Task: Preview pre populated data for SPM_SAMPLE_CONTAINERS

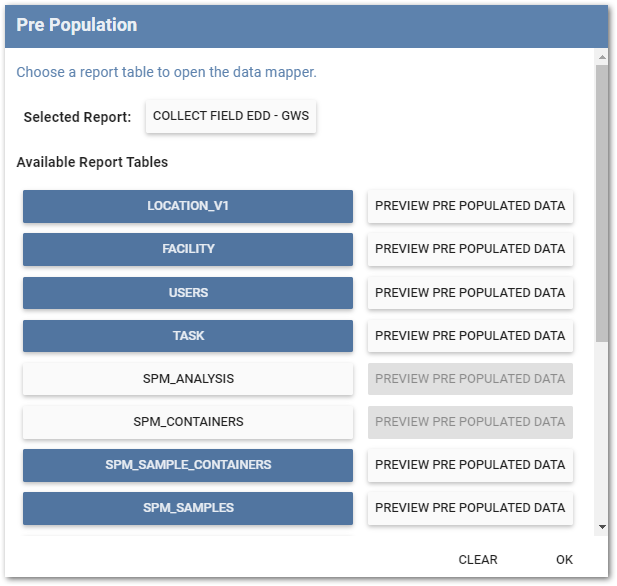Action: coord(470,465)
